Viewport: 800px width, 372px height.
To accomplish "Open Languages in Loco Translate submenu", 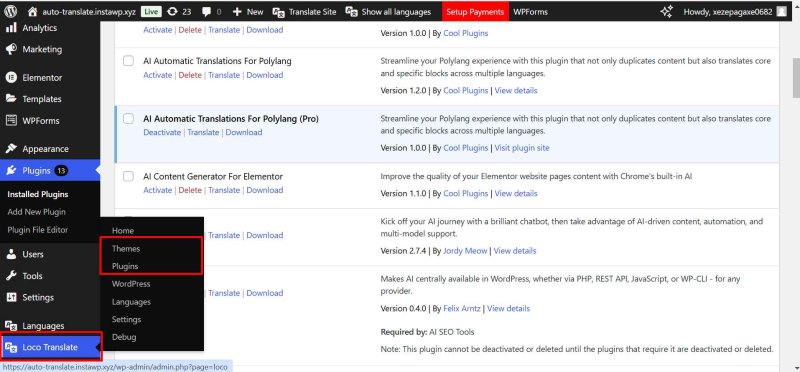I will click(x=131, y=302).
